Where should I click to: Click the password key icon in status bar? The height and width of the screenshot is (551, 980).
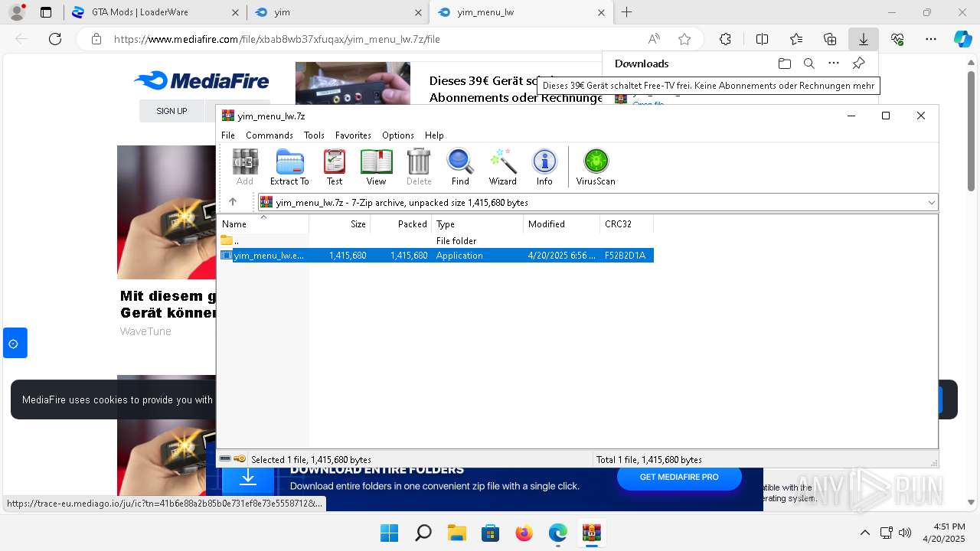(x=240, y=458)
